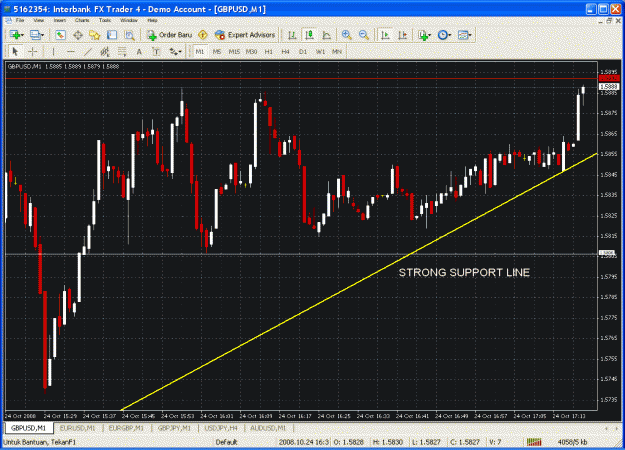625x450 pixels.
Task: Select the Fibonacci Retracement tool
Action: coord(122,51)
